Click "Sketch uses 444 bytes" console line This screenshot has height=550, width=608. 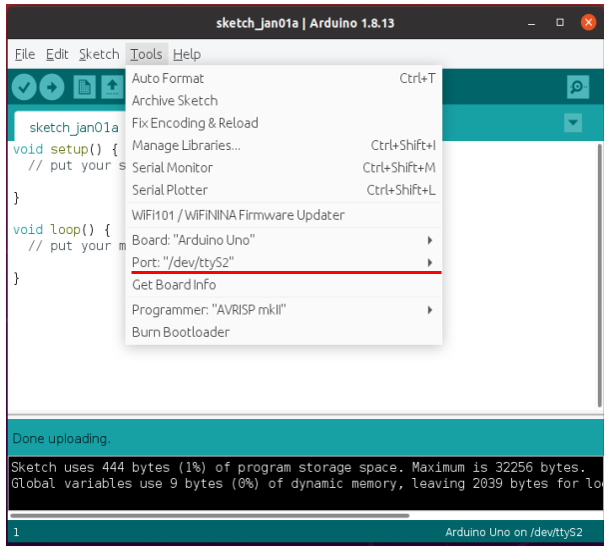click(298, 467)
